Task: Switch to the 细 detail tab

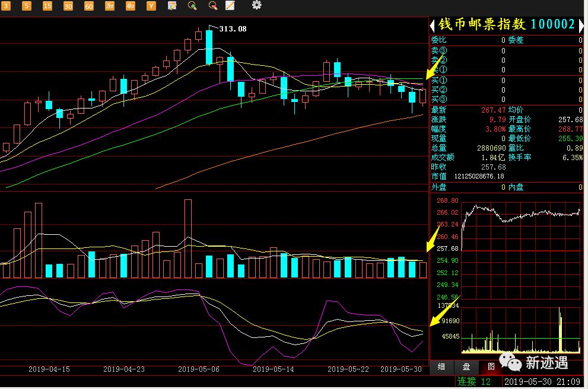Action: [441, 366]
